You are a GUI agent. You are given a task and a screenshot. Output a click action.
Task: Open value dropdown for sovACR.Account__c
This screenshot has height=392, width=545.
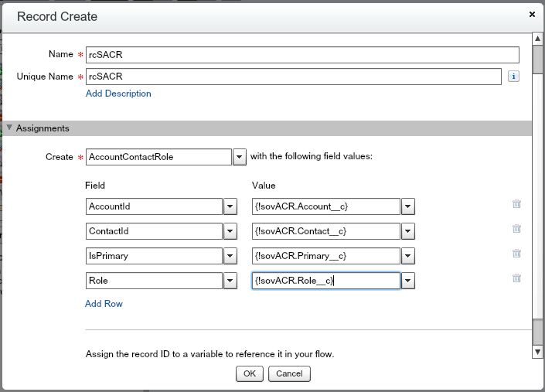(408, 206)
